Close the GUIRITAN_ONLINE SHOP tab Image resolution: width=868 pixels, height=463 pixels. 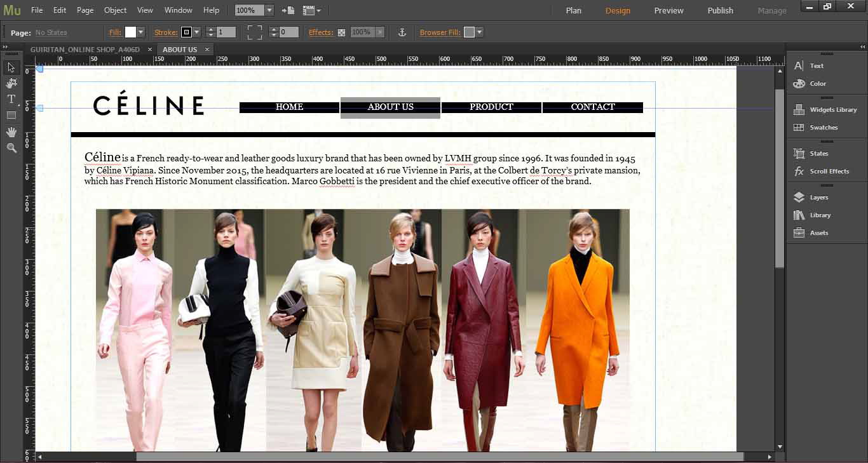coord(150,50)
